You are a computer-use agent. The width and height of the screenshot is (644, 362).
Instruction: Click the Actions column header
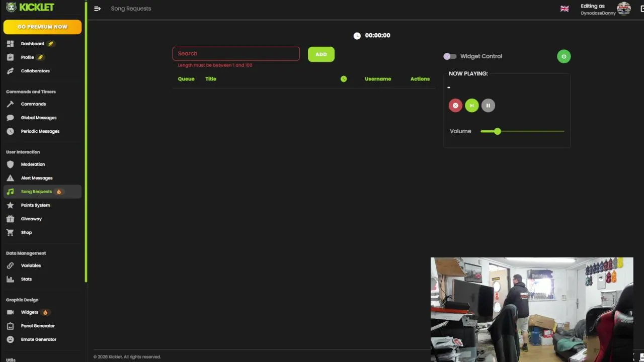coord(420,79)
